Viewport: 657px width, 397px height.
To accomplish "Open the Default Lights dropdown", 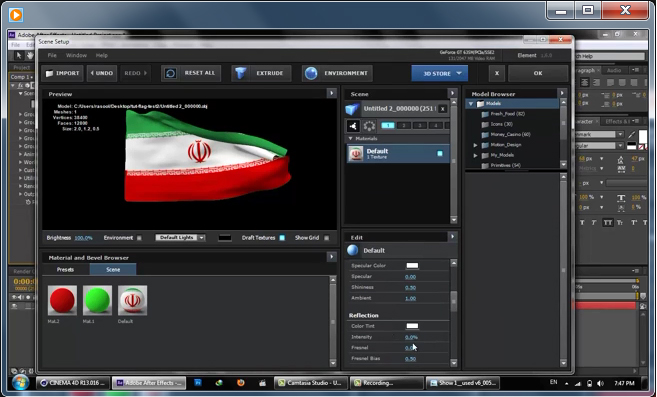I will pos(180,238).
